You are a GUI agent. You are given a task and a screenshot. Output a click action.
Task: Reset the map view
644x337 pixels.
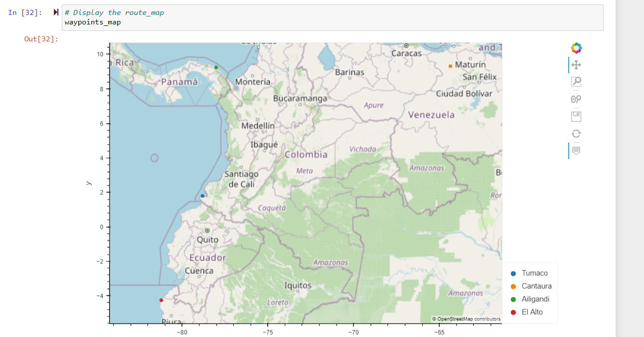576,133
